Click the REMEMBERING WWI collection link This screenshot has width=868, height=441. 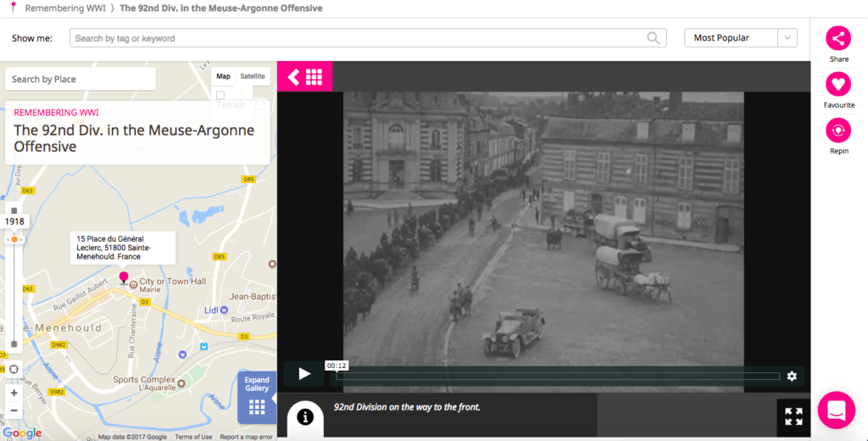coord(56,113)
